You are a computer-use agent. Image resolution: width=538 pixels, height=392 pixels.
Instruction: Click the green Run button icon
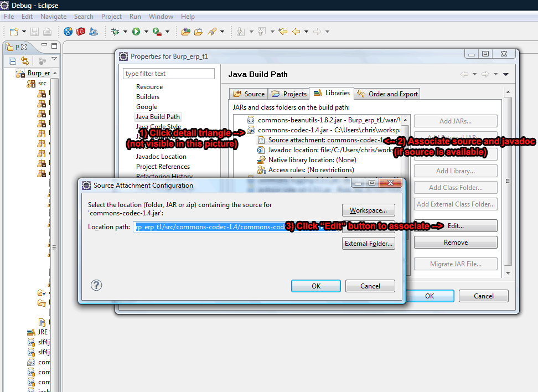tap(136, 32)
